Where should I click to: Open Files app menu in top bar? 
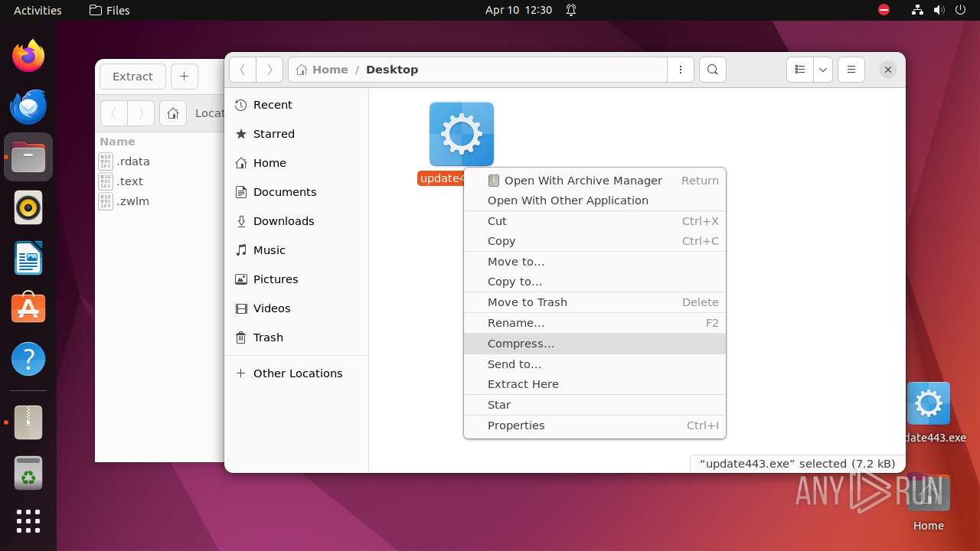pos(109,10)
